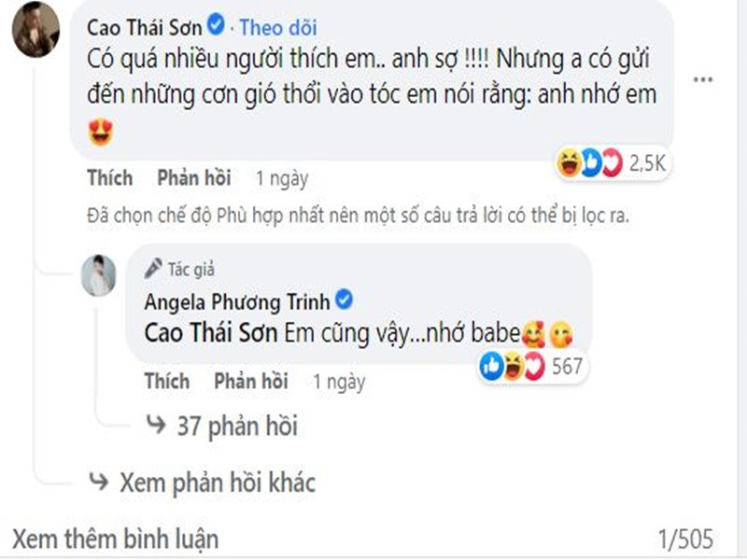Click the pen icon on the Tác giả badge

152,266
